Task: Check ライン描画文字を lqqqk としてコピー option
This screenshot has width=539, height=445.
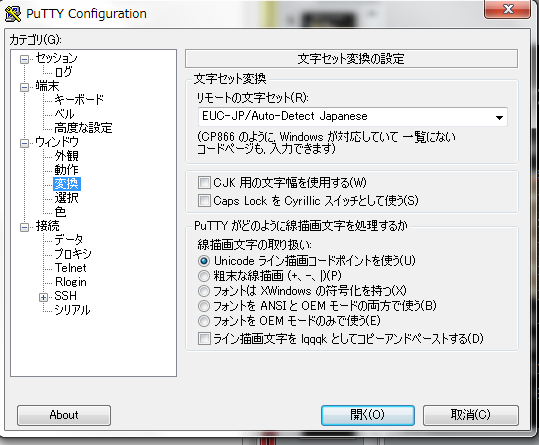Action: 204,339
